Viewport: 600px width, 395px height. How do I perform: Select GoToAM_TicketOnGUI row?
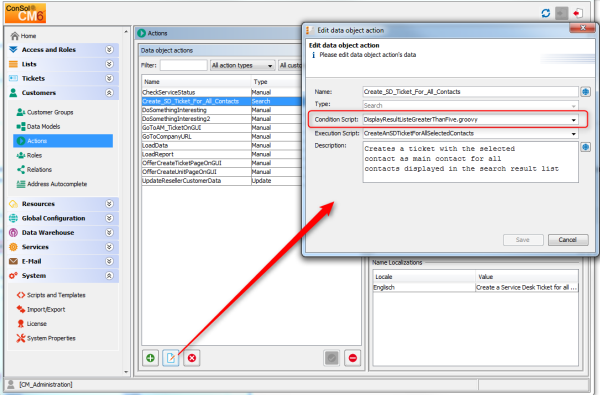[222, 127]
